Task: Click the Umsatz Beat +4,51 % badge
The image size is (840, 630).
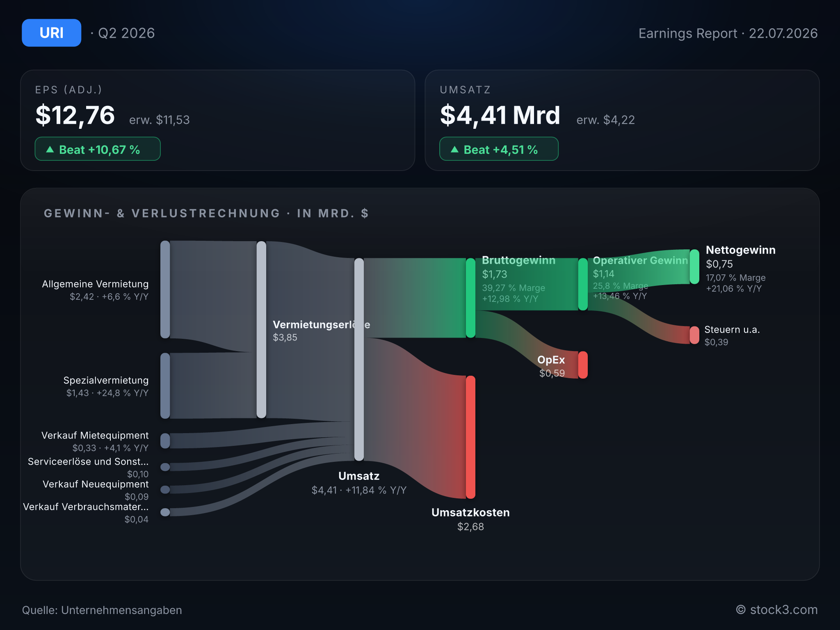Action: [499, 149]
